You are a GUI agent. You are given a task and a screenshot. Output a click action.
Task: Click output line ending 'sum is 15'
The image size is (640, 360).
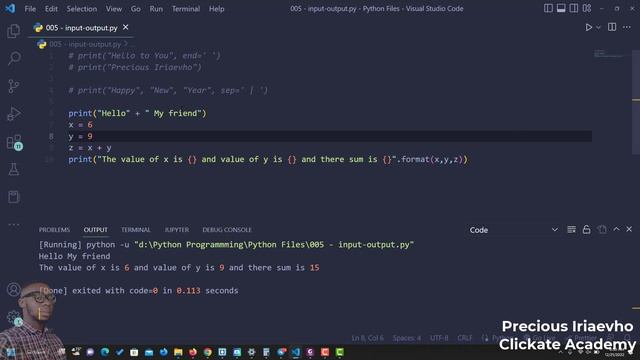click(x=179, y=267)
